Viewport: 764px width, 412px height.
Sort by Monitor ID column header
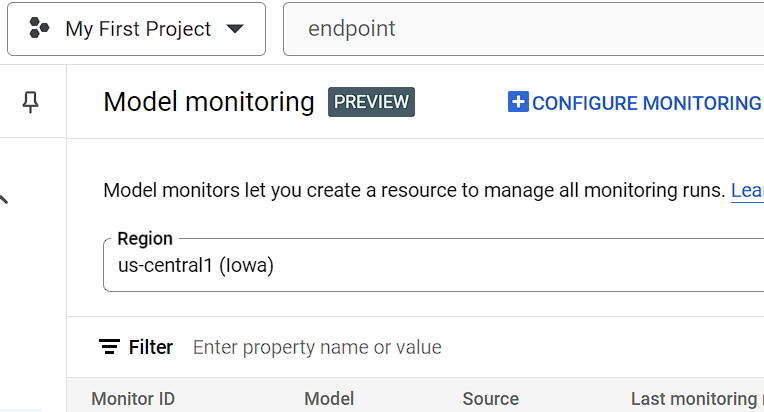click(133, 399)
